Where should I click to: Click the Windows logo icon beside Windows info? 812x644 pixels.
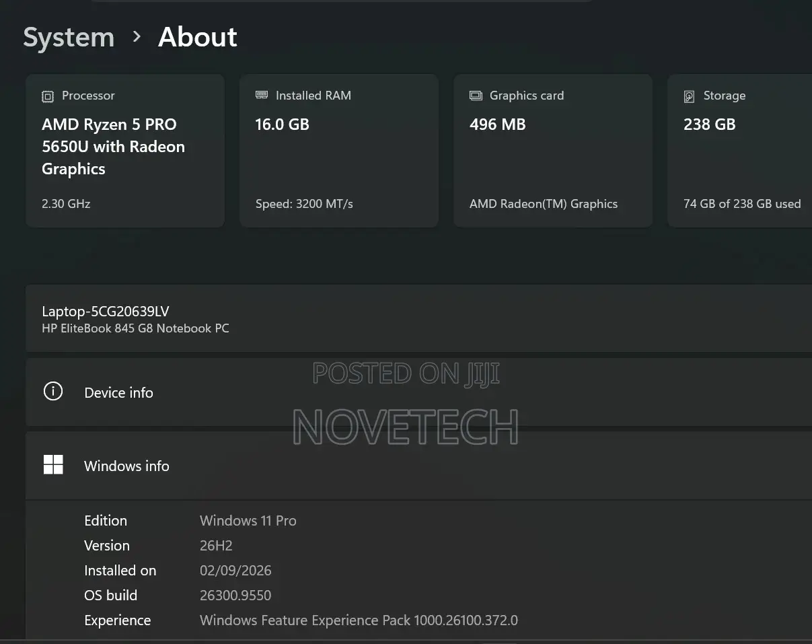(53, 465)
